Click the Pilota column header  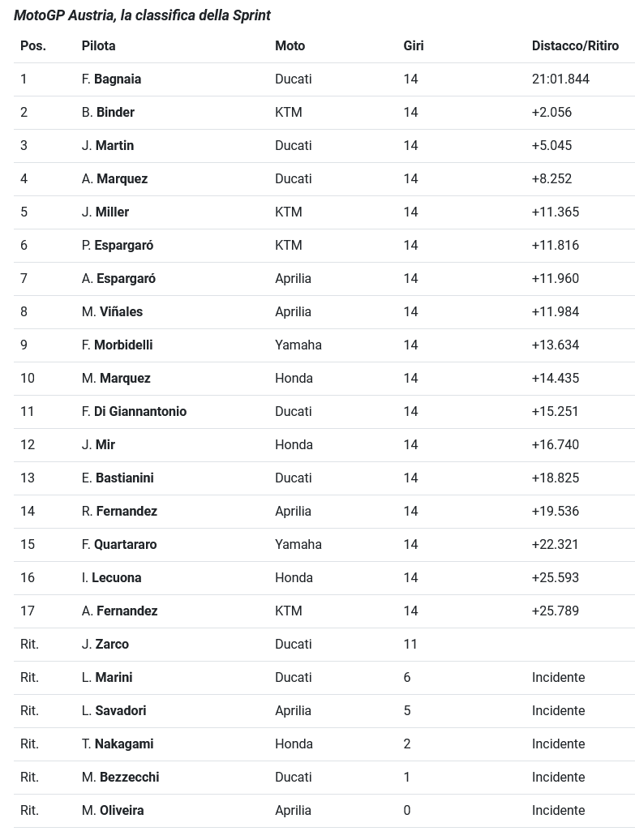(x=98, y=46)
